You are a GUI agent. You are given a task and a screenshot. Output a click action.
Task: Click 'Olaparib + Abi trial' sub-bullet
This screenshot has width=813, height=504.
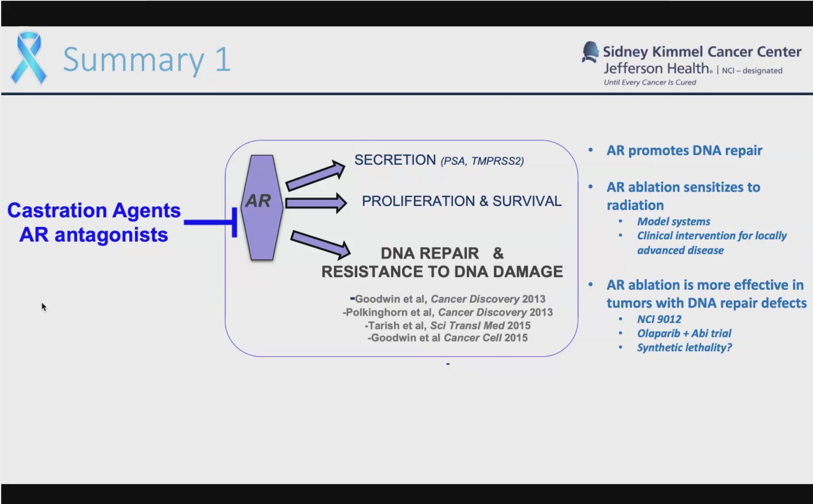pyautogui.click(x=684, y=333)
